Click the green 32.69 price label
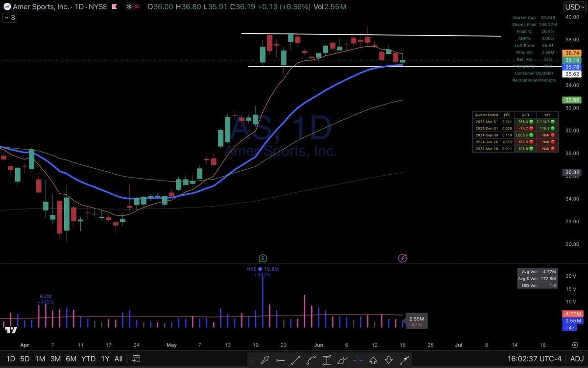 tap(573, 100)
